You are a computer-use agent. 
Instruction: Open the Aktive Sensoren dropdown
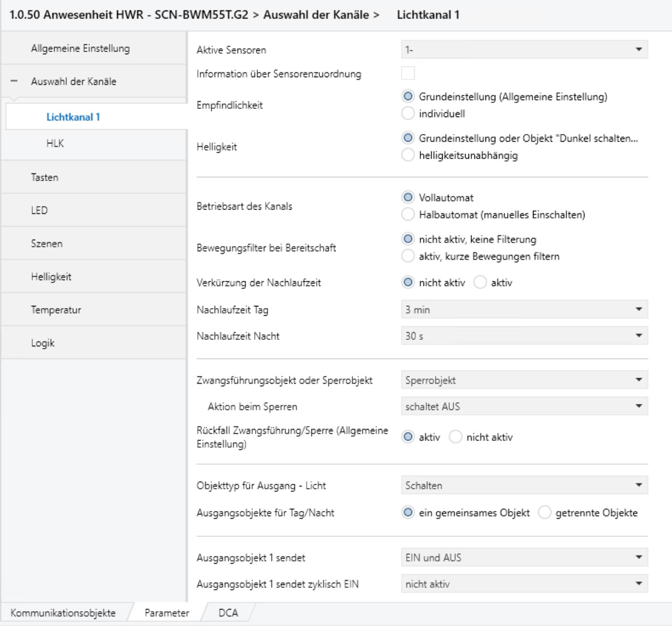click(x=524, y=50)
